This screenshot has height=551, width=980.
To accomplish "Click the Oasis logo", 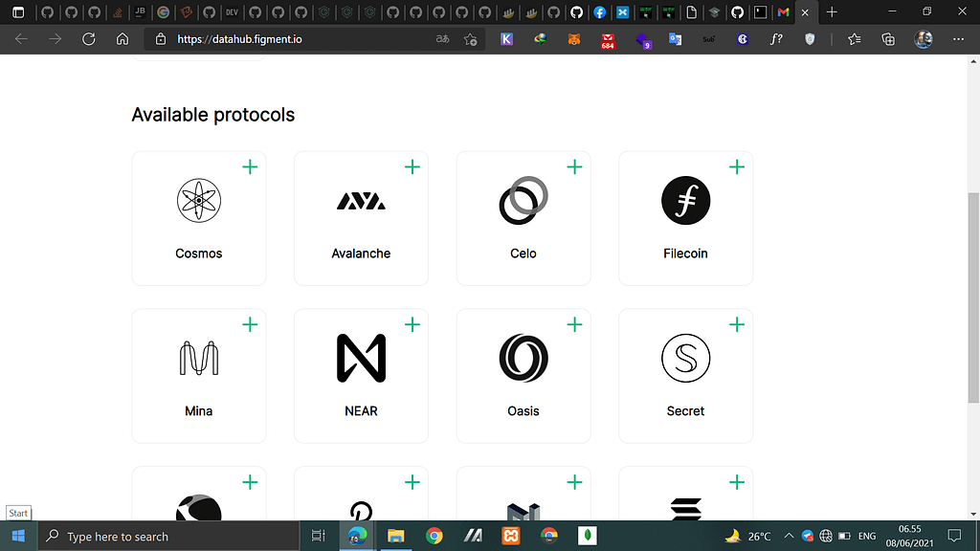I will coord(523,358).
